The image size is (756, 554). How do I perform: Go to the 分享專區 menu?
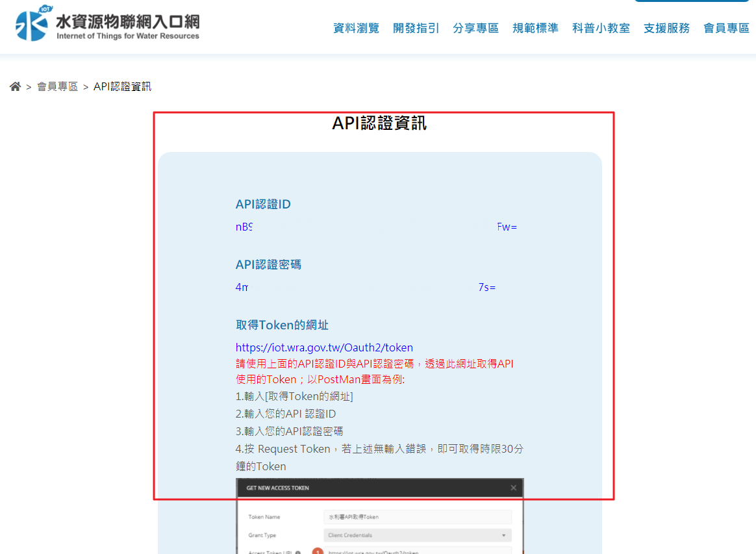point(475,29)
